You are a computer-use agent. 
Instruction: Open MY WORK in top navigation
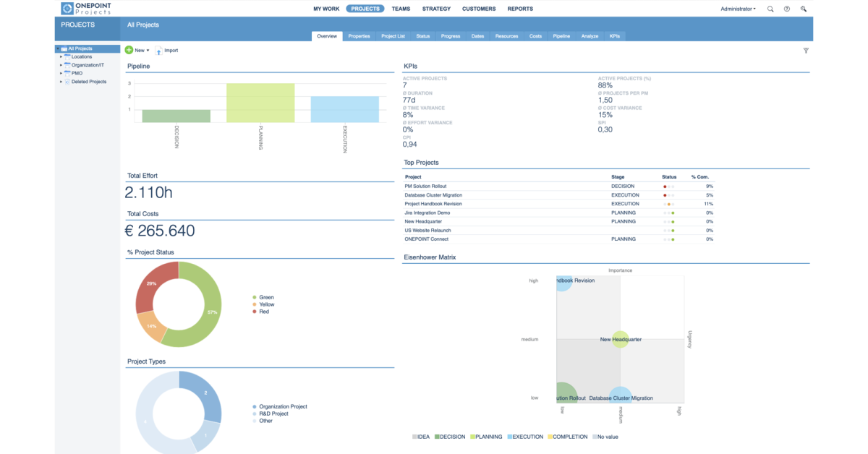(326, 9)
